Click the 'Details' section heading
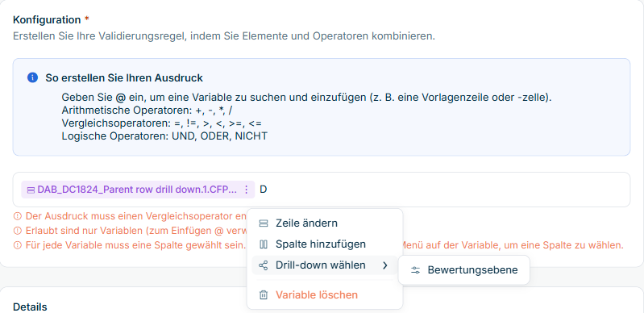 [30, 307]
